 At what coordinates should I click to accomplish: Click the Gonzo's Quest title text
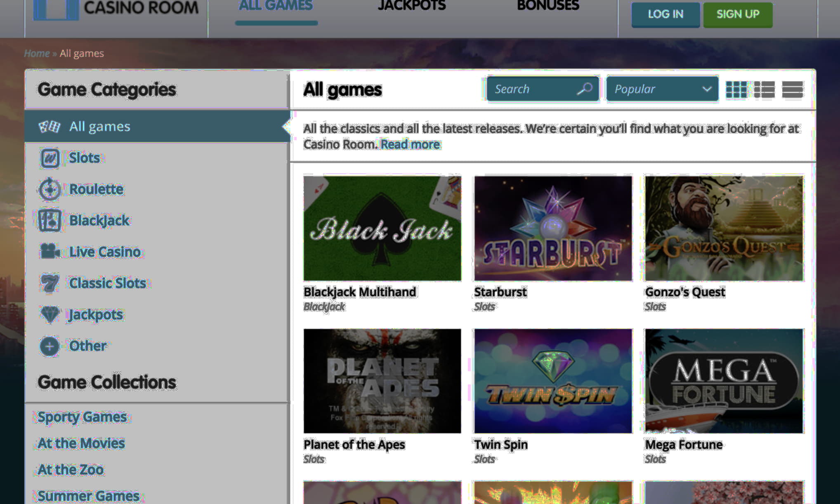coord(685,292)
